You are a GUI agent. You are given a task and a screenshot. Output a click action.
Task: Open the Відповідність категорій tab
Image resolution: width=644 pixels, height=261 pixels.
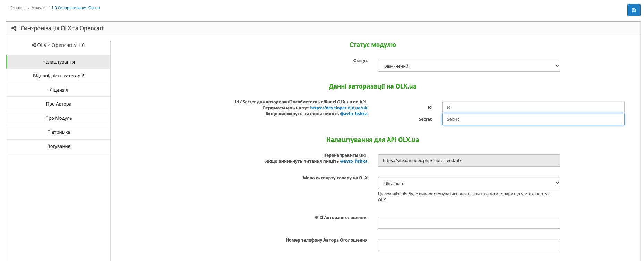[x=59, y=76]
